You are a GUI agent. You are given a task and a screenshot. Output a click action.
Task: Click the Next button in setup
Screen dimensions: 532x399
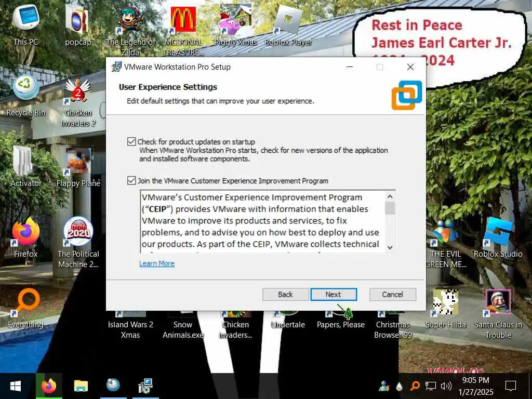[334, 295]
